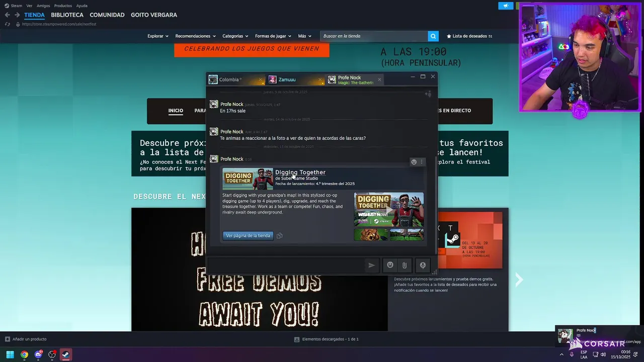Click Ver página de la tienda button
Screen dimensions: 644x362
pos(248,235)
